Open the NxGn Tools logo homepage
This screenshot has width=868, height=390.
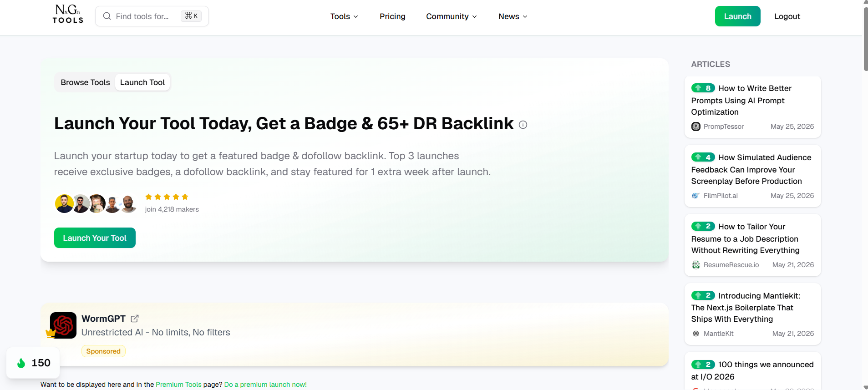coord(68,14)
